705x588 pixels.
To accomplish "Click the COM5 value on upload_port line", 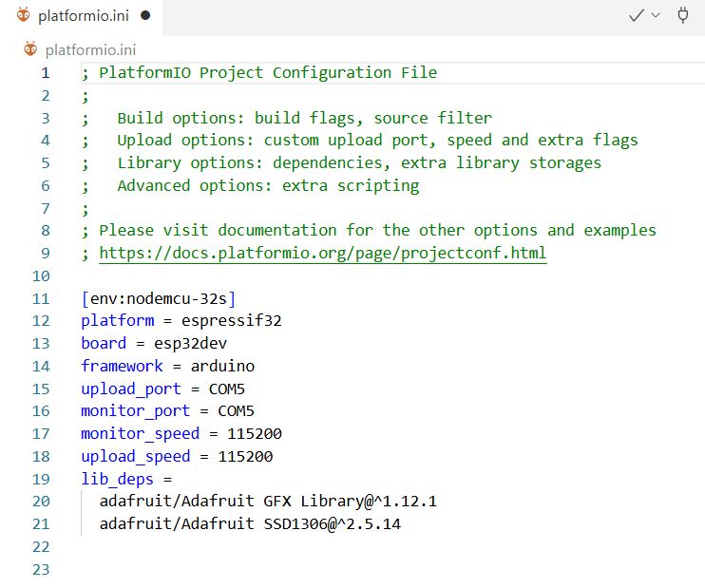I will (226, 389).
